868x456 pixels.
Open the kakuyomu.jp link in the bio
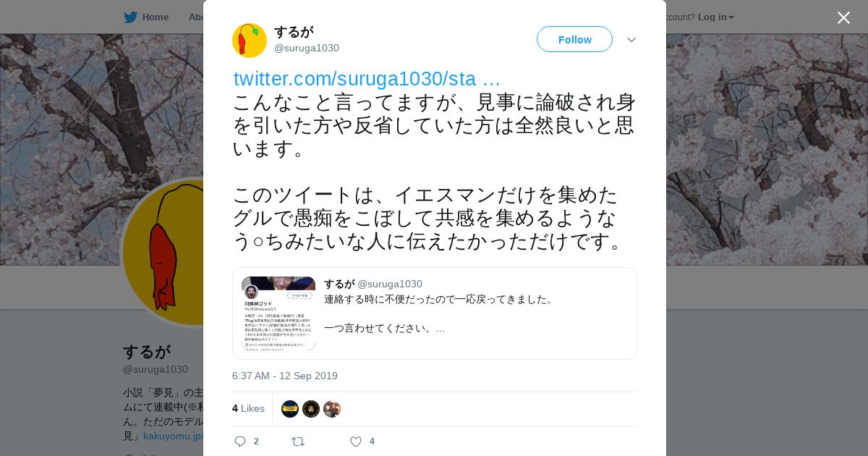click(173, 436)
